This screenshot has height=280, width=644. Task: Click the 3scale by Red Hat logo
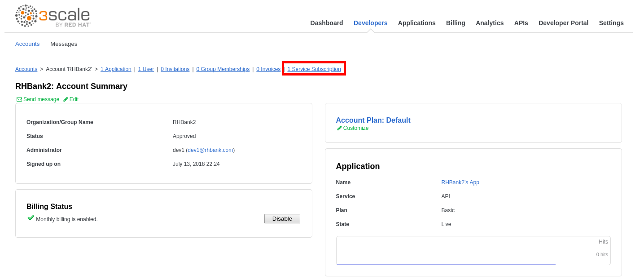pyautogui.click(x=53, y=16)
